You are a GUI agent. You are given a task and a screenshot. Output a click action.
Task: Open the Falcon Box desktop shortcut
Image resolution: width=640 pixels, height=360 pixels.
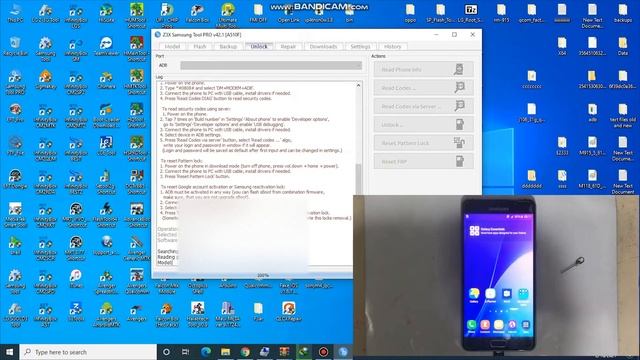[197, 13]
